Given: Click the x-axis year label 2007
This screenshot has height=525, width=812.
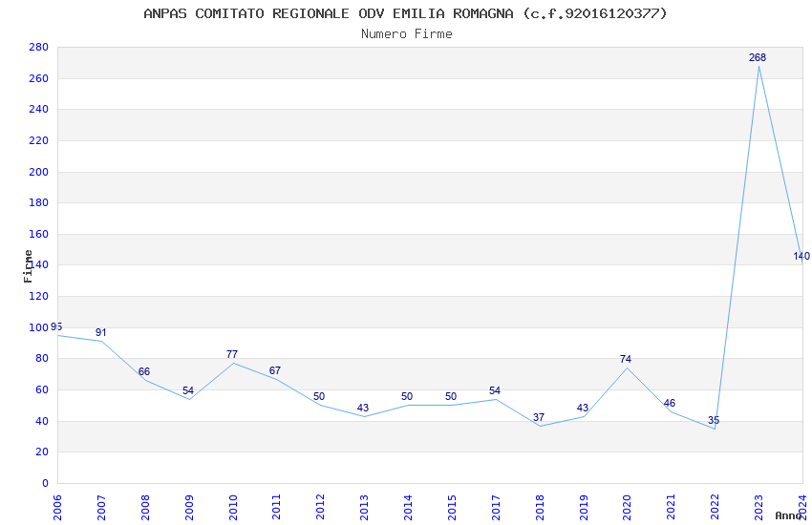Looking at the screenshot, I should pos(101,507).
